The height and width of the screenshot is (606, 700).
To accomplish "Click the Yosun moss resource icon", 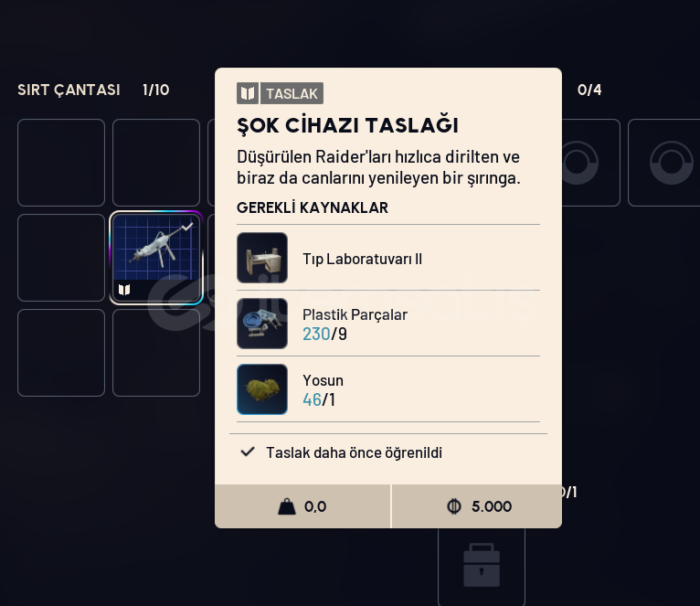I will (262, 389).
